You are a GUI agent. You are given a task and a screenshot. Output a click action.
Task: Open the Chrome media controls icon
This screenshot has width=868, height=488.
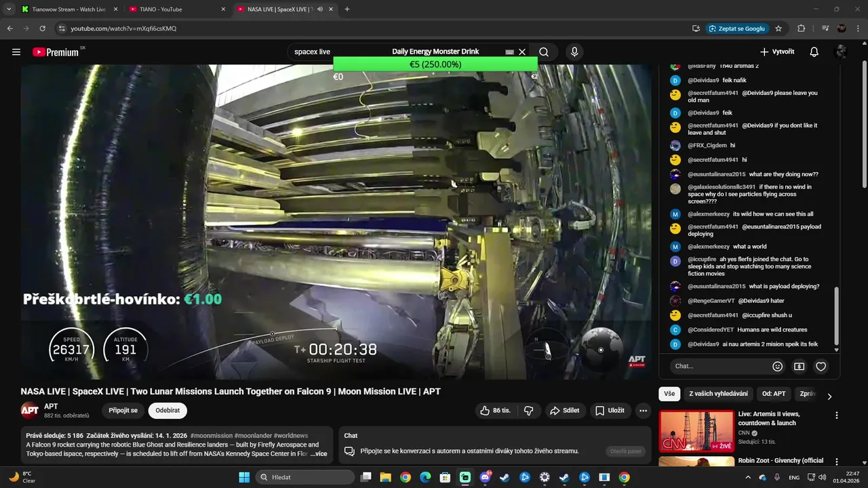pos(825,28)
